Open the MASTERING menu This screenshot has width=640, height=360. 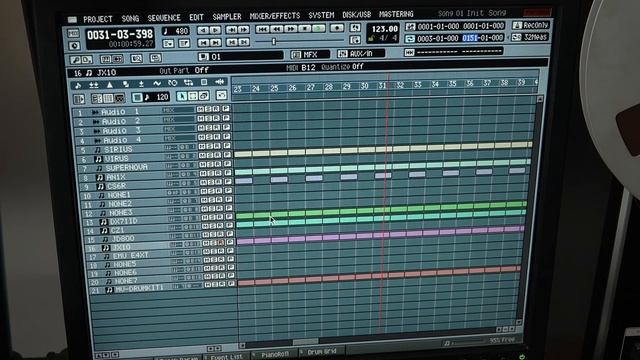(x=396, y=14)
